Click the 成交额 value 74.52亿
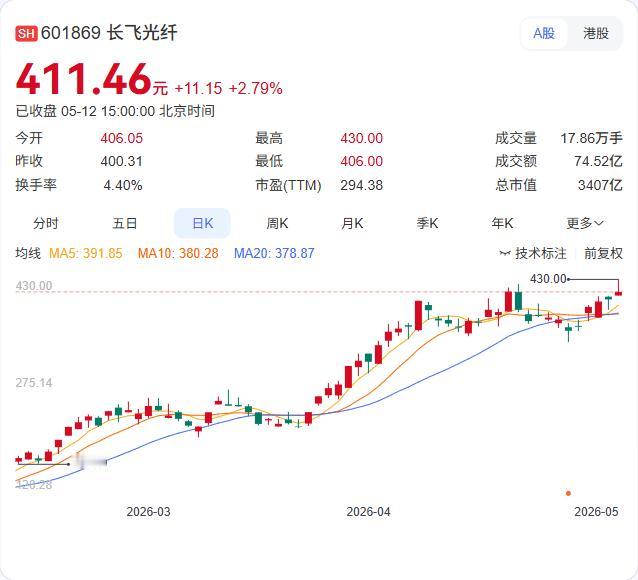The height and width of the screenshot is (580, 638). 598,161
